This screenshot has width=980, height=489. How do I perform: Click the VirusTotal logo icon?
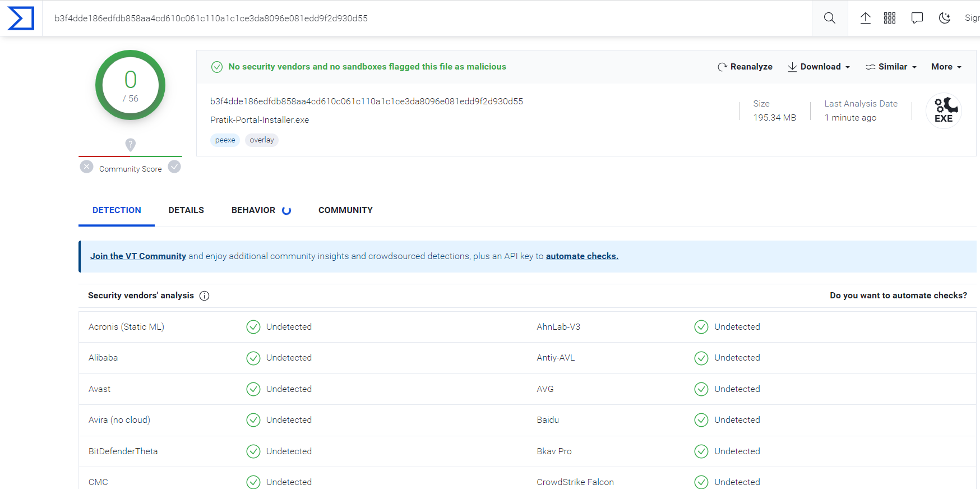click(21, 19)
